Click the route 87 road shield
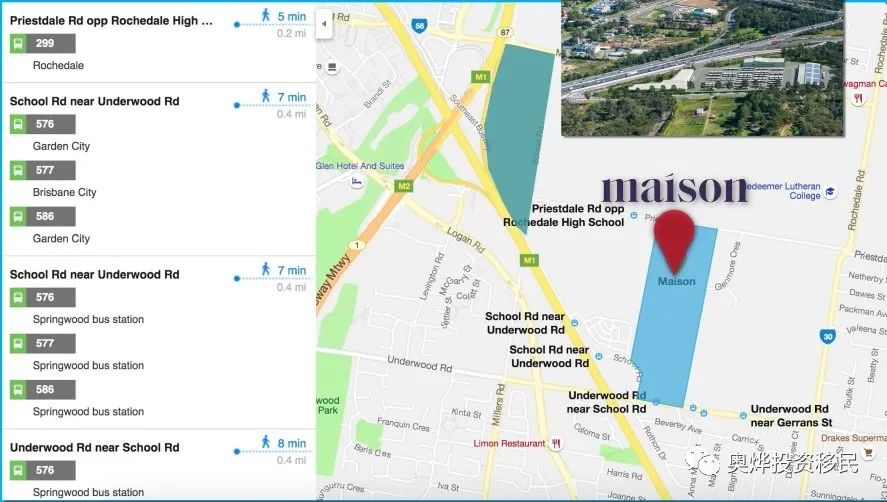 pos(505,33)
